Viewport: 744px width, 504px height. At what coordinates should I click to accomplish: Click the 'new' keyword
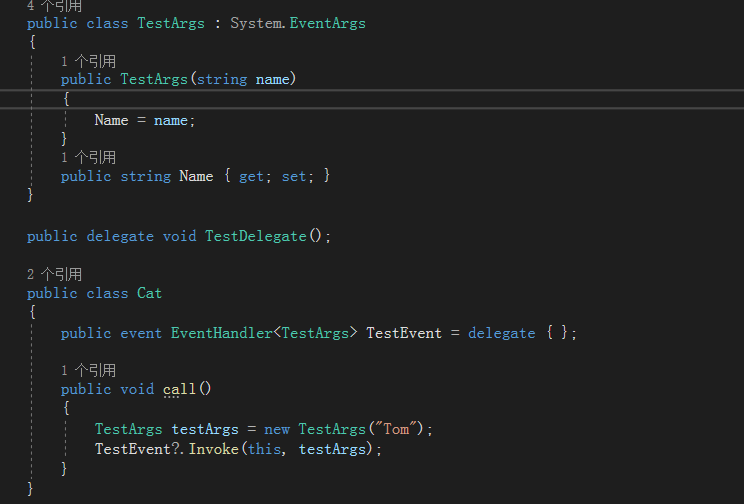[x=277, y=429]
